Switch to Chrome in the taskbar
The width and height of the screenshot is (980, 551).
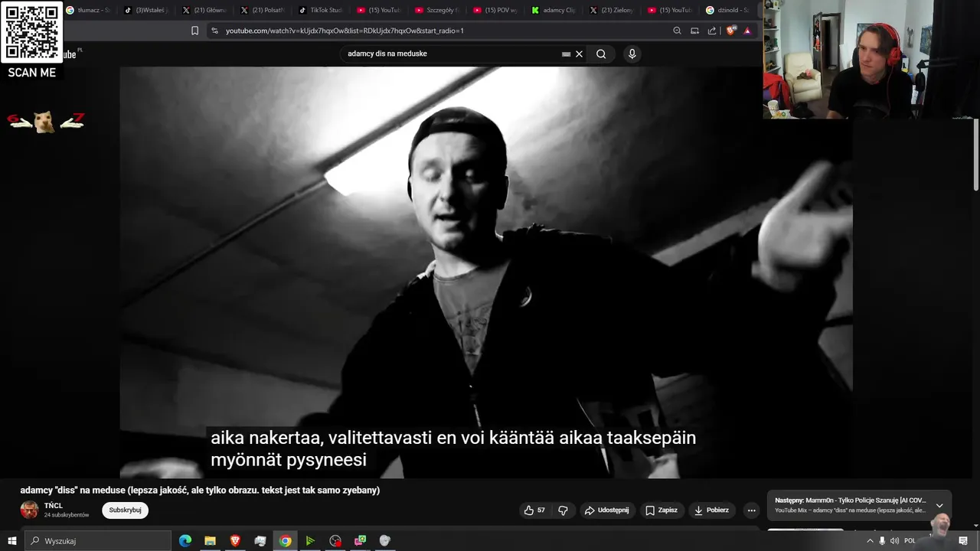click(285, 541)
